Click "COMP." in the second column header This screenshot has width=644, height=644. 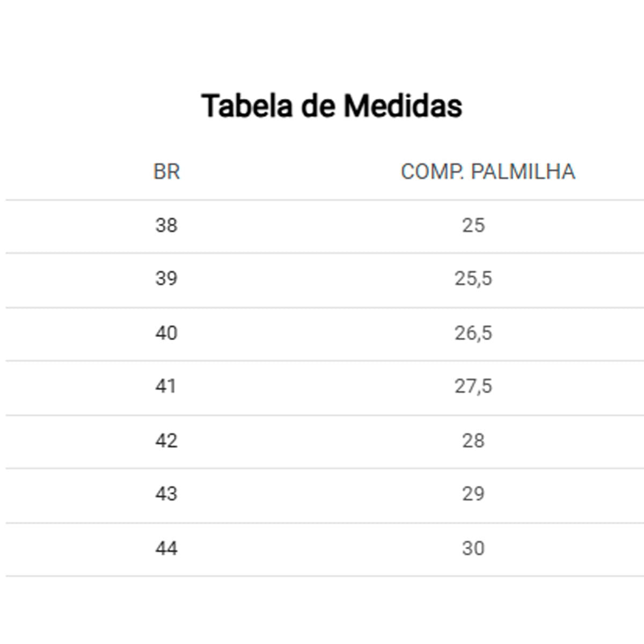tap(432, 172)
